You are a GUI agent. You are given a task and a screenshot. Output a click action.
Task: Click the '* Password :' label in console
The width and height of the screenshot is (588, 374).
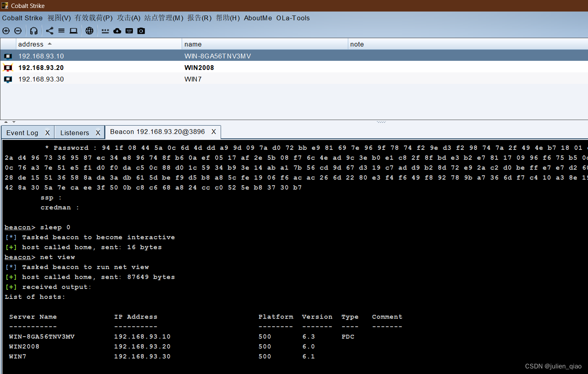click(71, 148)
